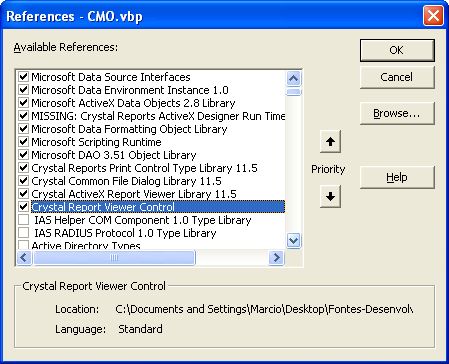Uncheck Crystal Reports Print Control Type Library
449x364 pixels.
(23, 168)
